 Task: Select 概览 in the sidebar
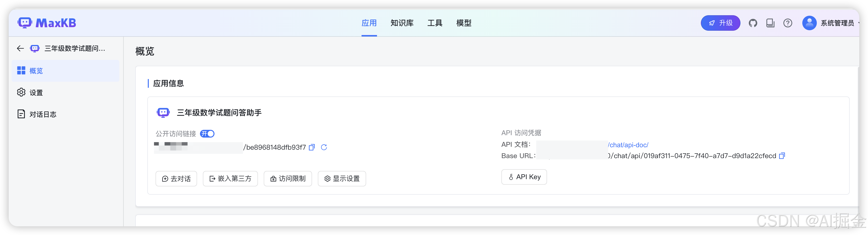pyautogui.click(x=65, y=71)
